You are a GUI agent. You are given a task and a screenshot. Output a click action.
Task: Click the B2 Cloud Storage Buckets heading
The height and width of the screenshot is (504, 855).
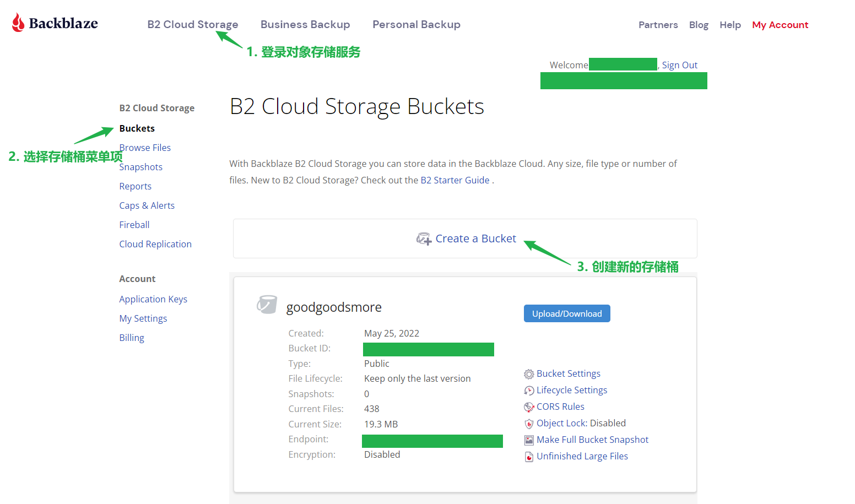coord(357,106)
